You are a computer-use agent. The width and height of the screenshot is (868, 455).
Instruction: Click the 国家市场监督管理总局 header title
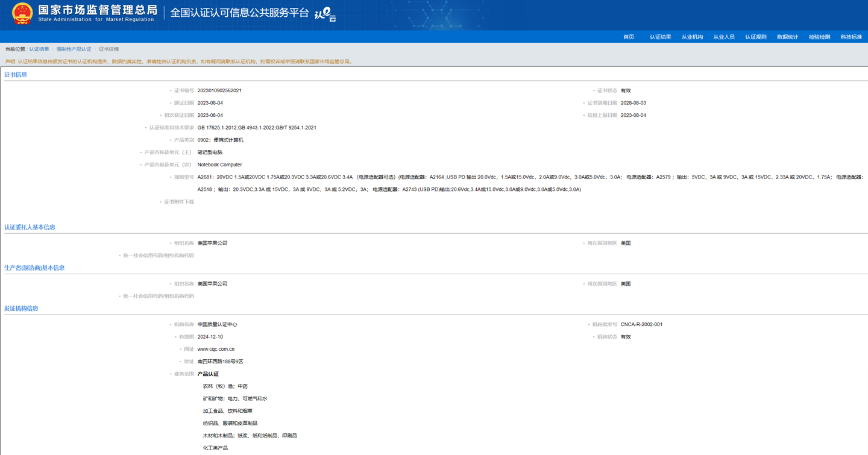(98, 10)
